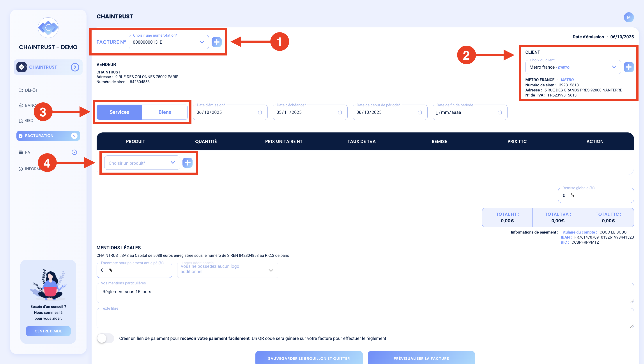The width and height of the screenshot is (644, 364).
Task: Click the vendor siren number 842804858
Action: tap(140, 82)
